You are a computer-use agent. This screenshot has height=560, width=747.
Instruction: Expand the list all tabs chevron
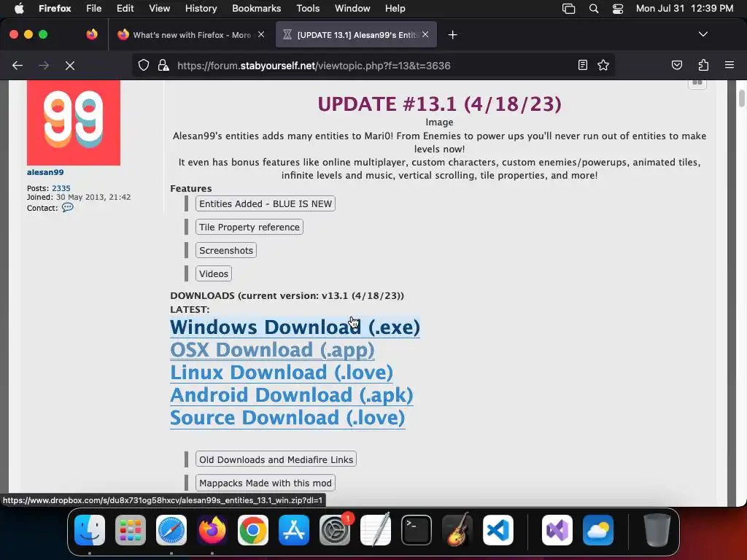(x=703, y=34)
